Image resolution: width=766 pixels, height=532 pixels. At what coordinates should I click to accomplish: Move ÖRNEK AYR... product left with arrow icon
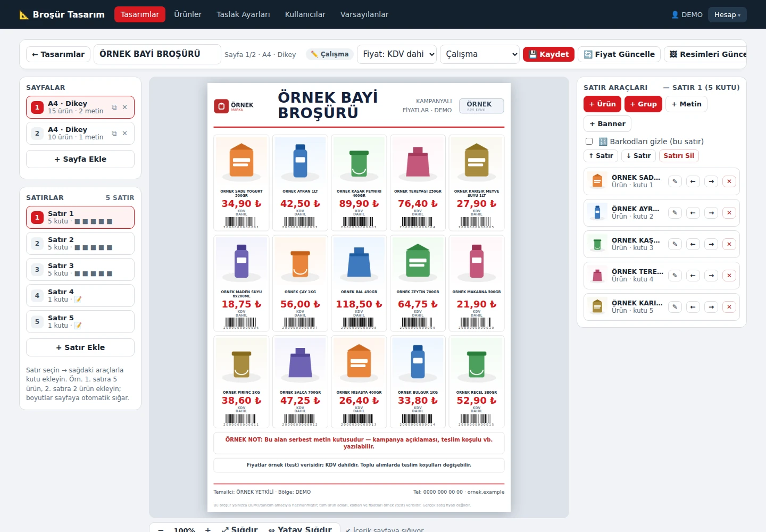click(x=693, y=213)
